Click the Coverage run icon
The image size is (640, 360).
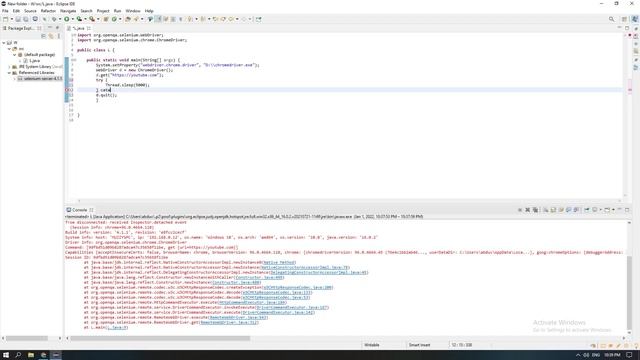pos(79,19)
